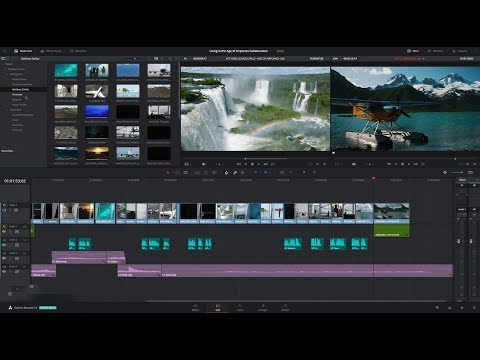The height and width of the screenshot is (360, 480).
Task: Select the solid deep blue media thumbnail
Action: (97, 112)
